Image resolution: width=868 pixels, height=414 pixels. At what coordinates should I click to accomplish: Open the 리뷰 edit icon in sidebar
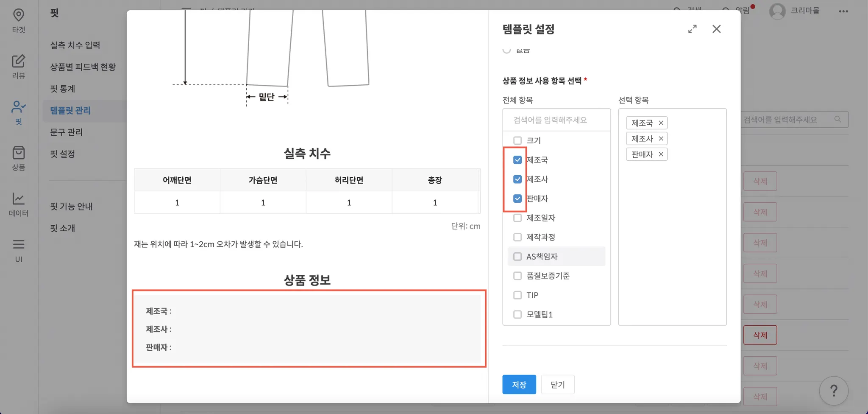point(19,66)
